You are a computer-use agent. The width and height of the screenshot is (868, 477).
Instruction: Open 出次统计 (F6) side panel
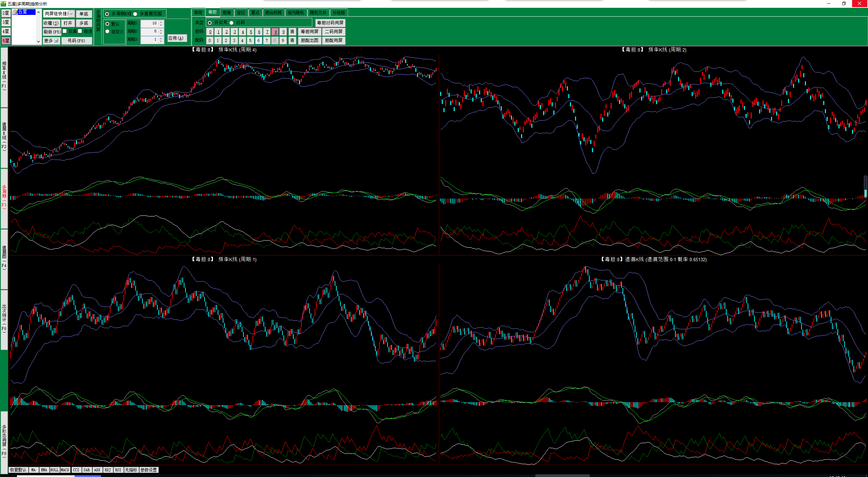pyautogui.click(x=4, y=318)
